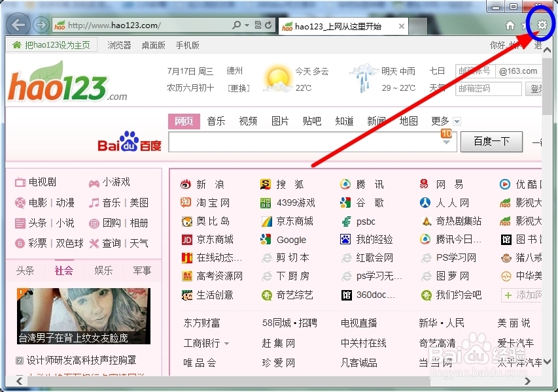Click the 小游戏 gamepad icon
This screenshot has width=558, height=392.
pyautogui.click(x=94, y=184)
